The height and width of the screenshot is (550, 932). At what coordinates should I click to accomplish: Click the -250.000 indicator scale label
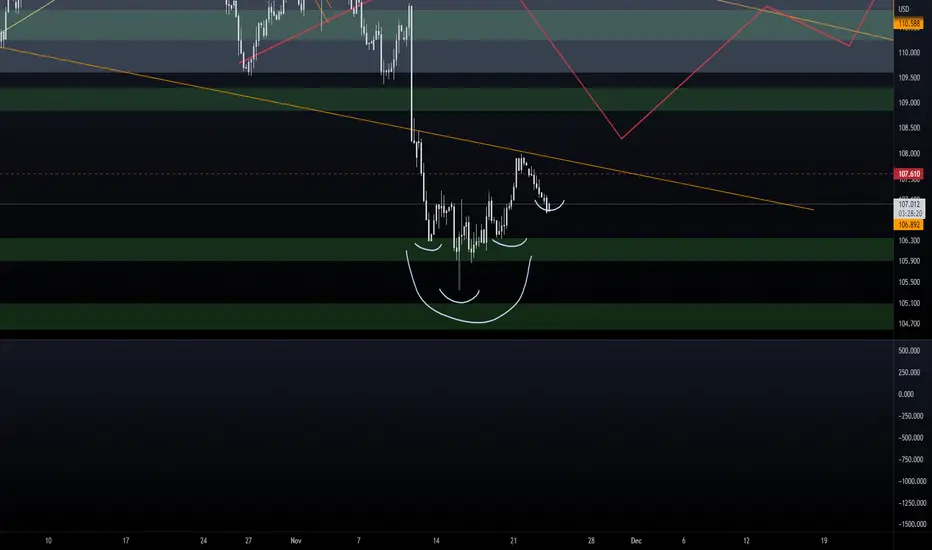tap(911, 416)
